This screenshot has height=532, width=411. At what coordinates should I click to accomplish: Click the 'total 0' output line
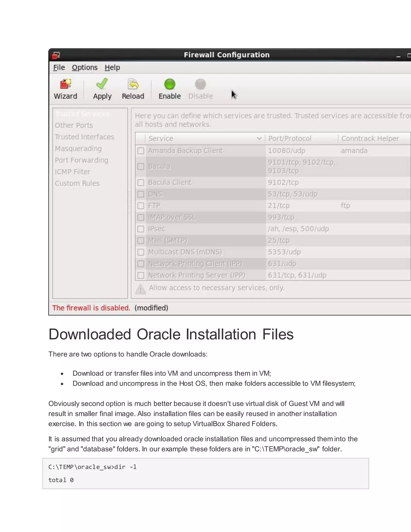click(x=61, y=480)
